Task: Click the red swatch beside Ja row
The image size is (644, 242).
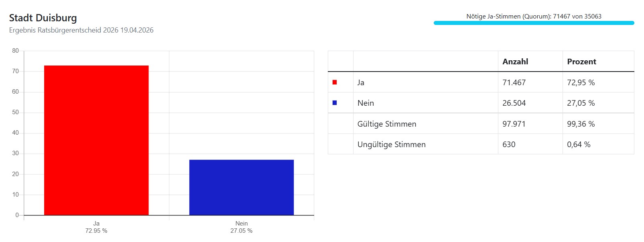Action: 335,82
